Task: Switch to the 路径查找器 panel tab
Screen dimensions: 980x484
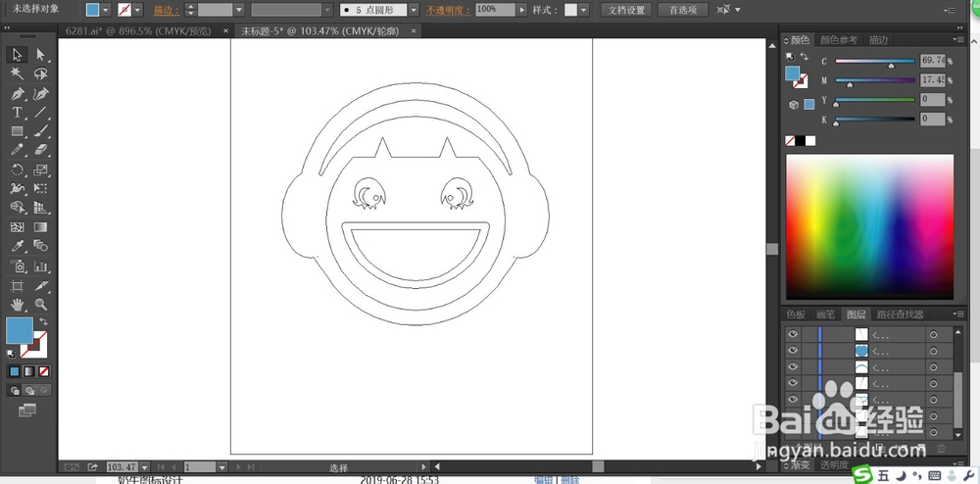Action: (x=900, y=315)
